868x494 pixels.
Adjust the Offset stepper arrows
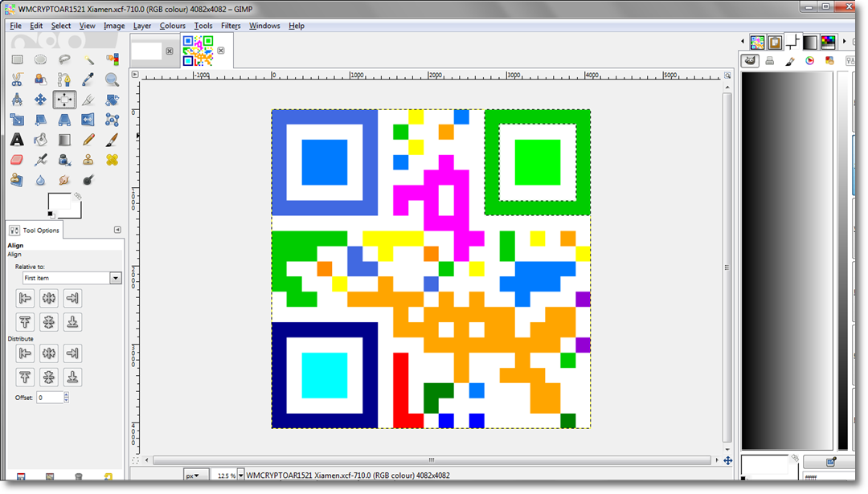coord(67,397)
